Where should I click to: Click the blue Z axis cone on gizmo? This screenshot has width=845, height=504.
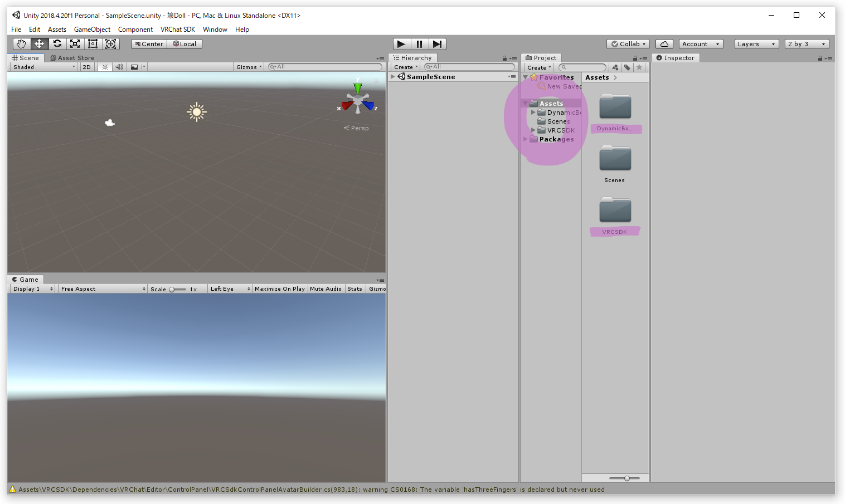pyautogui.click(x=368, y=105)
